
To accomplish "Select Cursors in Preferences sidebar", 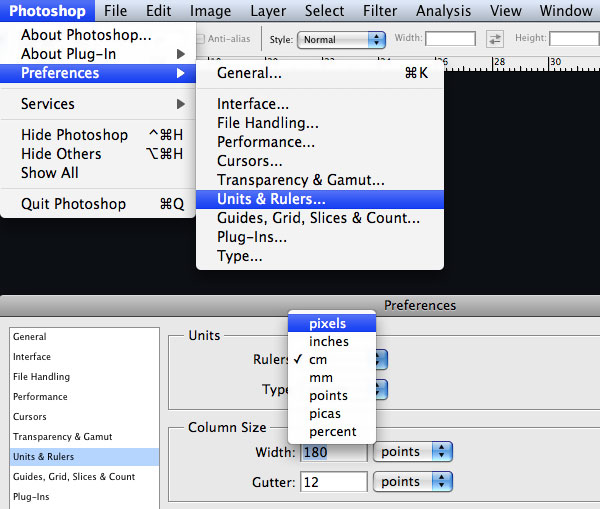I will coord(84,416).
